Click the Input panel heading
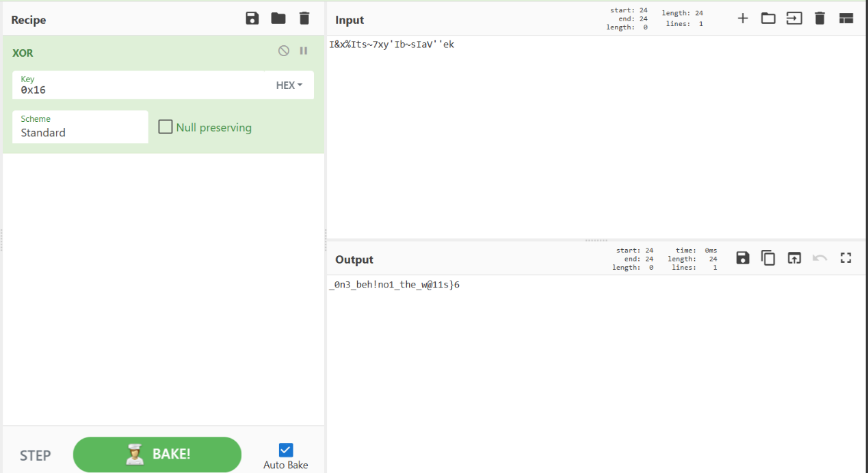This screenshot has height=473, width=868. 350,20
